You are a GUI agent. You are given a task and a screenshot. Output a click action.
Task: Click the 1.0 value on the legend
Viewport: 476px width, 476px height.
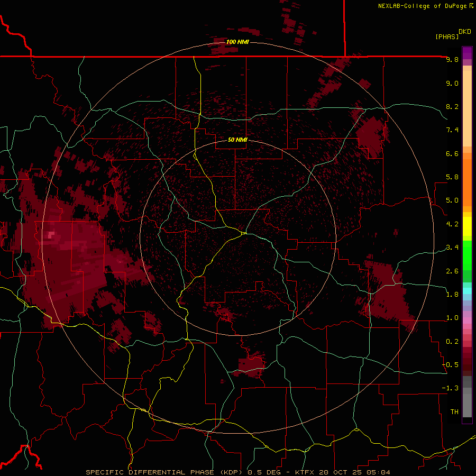pyautogui.click(x=452, y=318)
